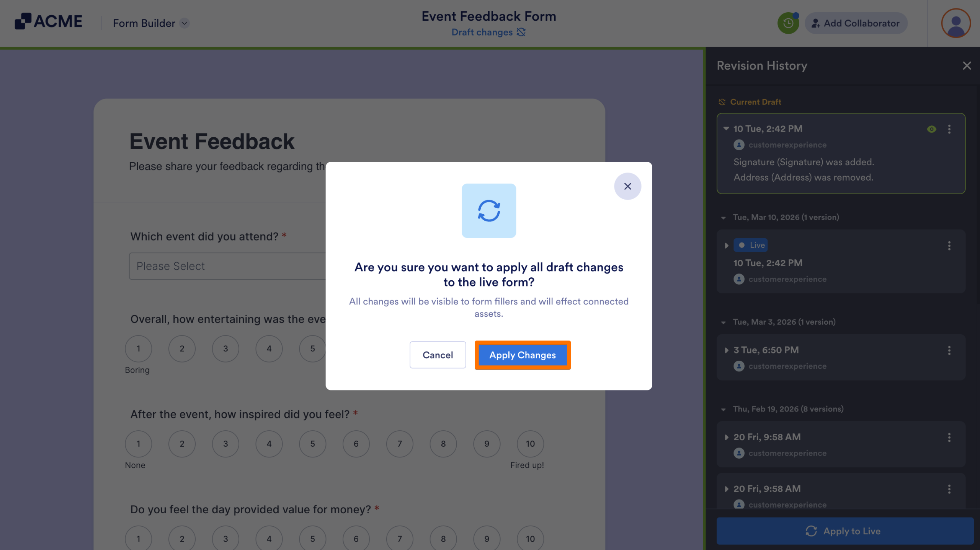This screenshot has width=980, height=550.
Task: Collapse the Thu, Feb 19, 2026 version group
Action: coord(723,409)
